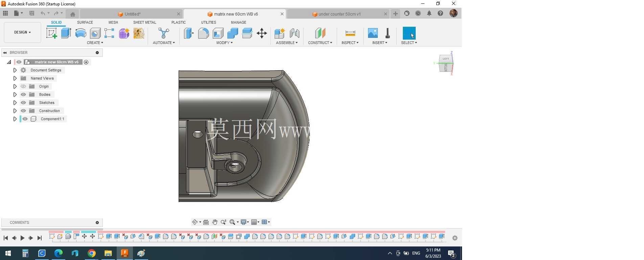Image resolution: width=644 pixels, height=260 pixels.
Task: Switch to the UTILITIES tab
Action: [209, 22]
